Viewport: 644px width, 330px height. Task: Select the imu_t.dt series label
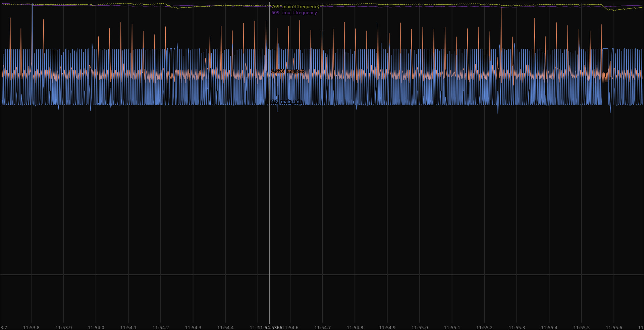click(295, 71)
